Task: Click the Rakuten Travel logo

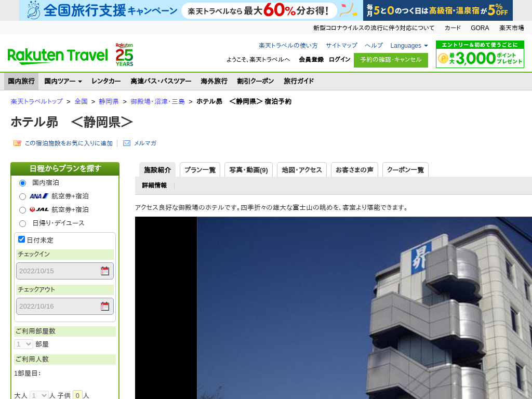Action: [x=57, y=56]
